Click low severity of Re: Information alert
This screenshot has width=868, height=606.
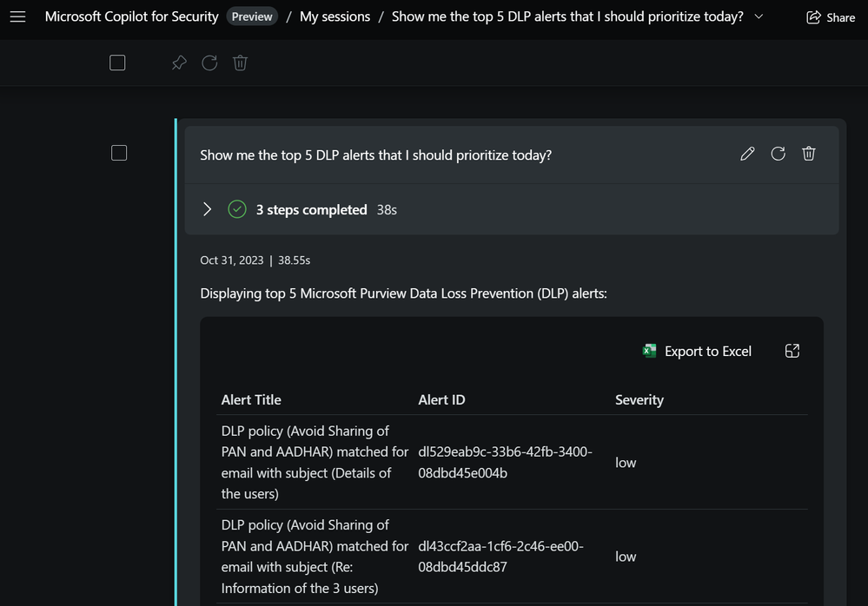pos(626,557)
